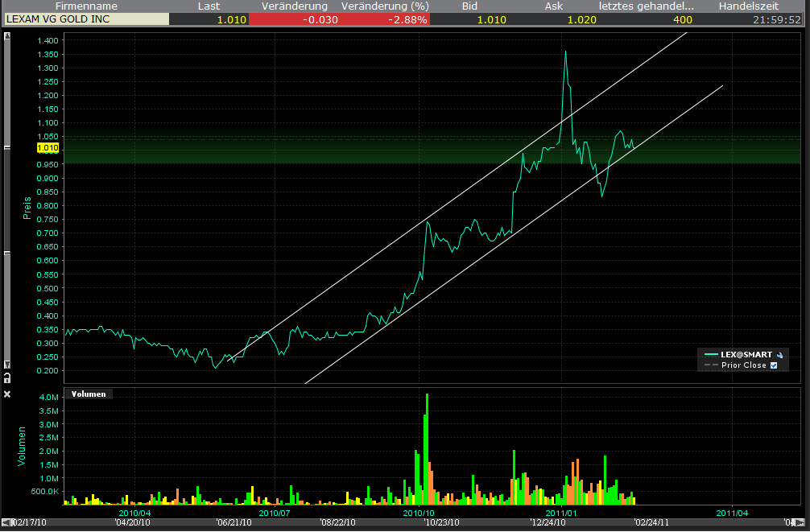The height and width of the screenshot is (532, 810).
Task: Click the 08/22/10 scrollbar date marker
Action: point(338,522)
